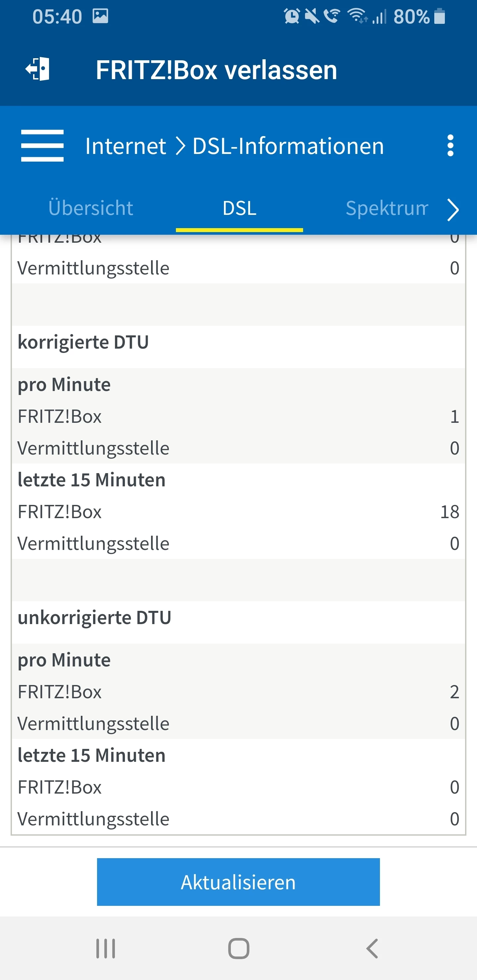Open the three-dot overflow menu
Viewport: 477px width, 980px height.
click(x=450, y=145)
